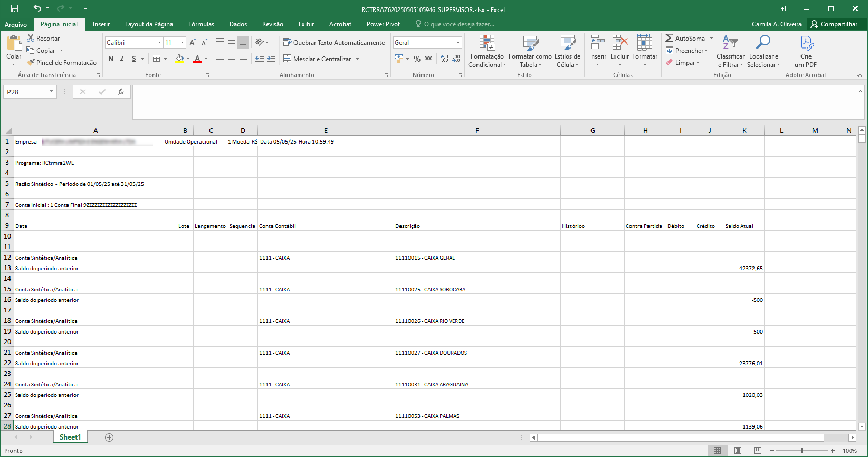Click the Inserir cells icon

coord(598,43)
